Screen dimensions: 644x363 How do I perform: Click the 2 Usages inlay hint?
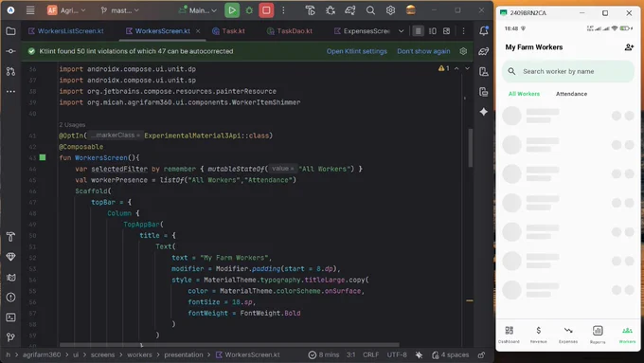point(72,124)
